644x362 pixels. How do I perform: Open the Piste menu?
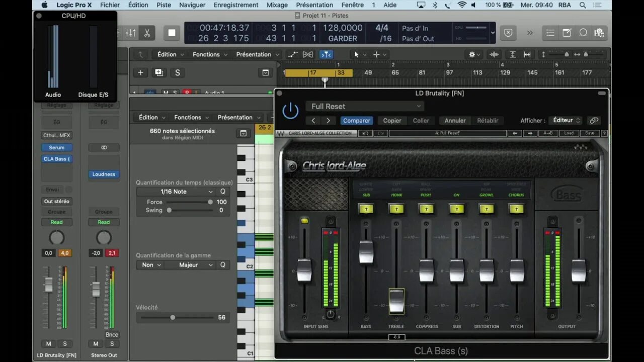click(164, 5)
